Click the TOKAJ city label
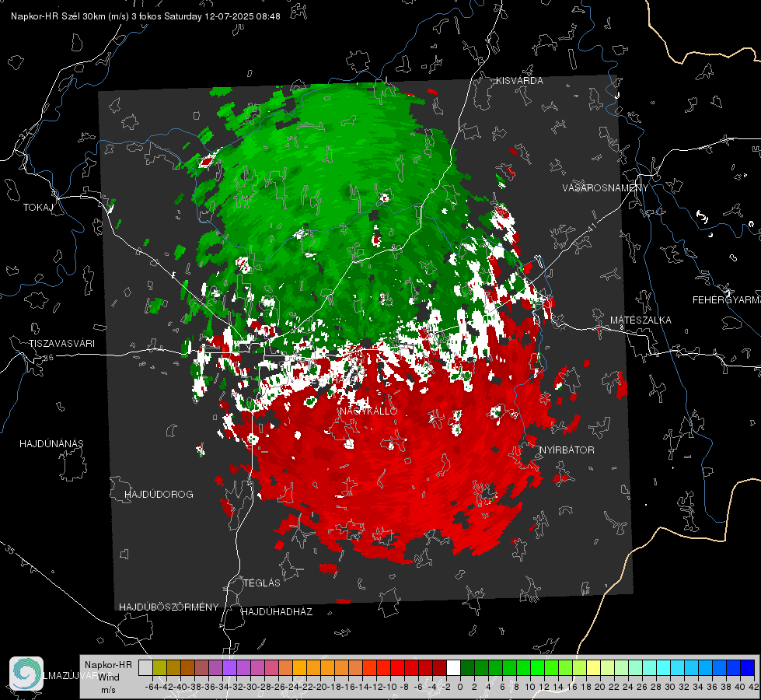Image resolution: width=761 pixels, height=700 pixels. [x=38, y=208]
